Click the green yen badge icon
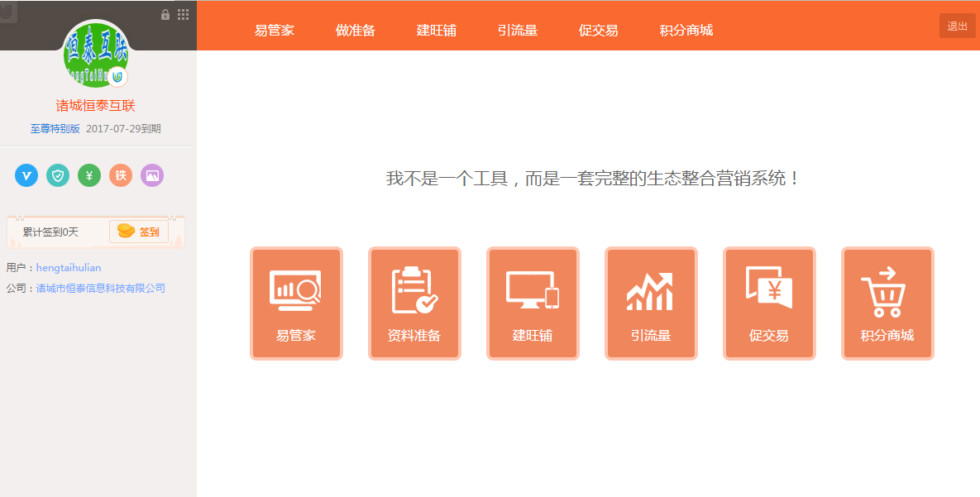This screenshot has height=497, width=980. tap(89, 175)
